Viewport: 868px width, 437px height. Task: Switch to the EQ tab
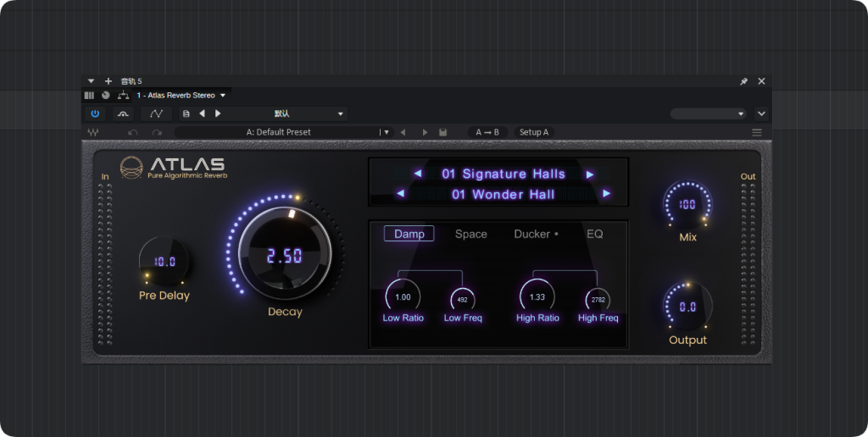[x=594, y=234]
